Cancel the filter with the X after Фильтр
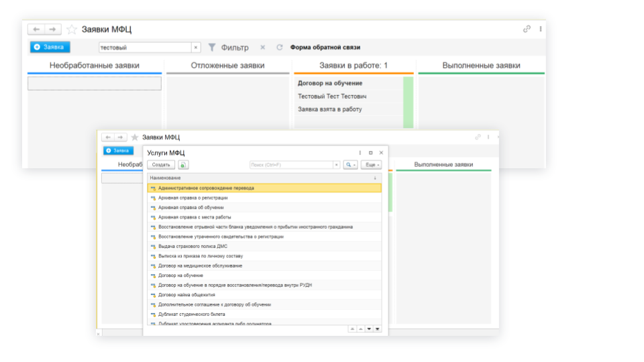Viewport: 644px width, 362px height. click(262, 48)
